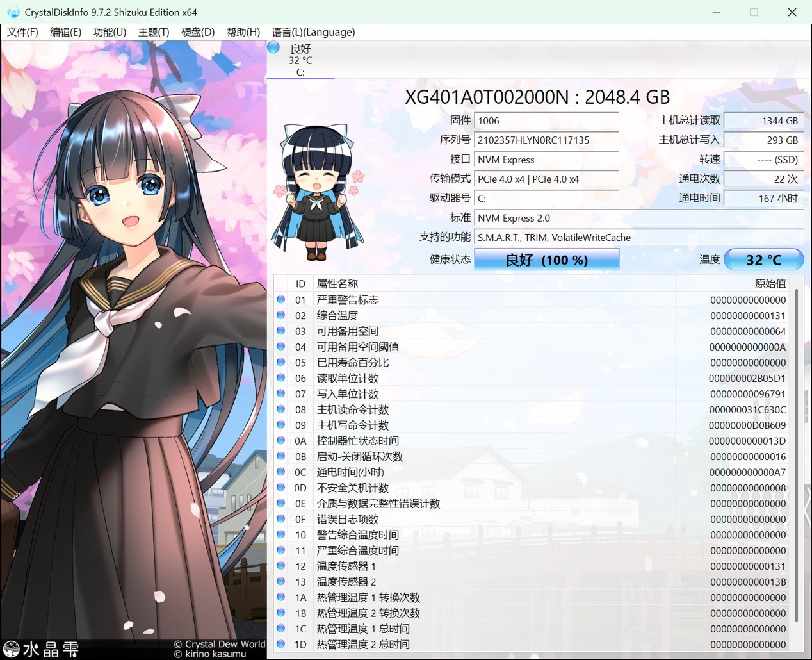Click the status orb for 可用备用空间 row
Image resolution: width=812 pixels, height=660 pixels.
pos(280,331)
